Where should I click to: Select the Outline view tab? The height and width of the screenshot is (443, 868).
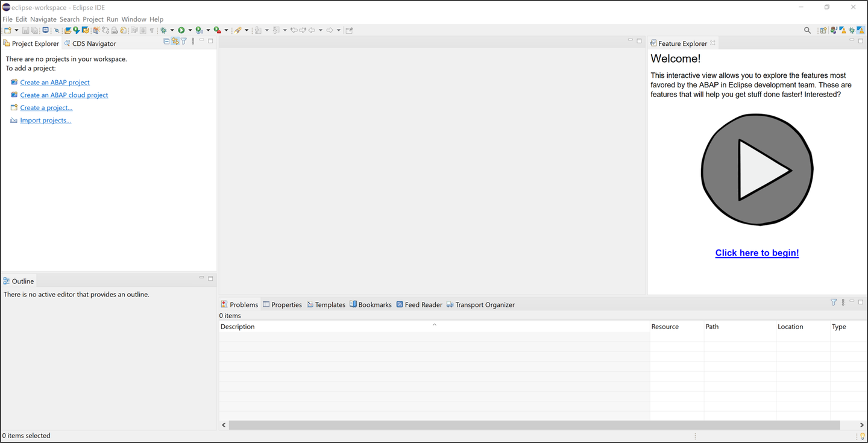click(19, 281)
